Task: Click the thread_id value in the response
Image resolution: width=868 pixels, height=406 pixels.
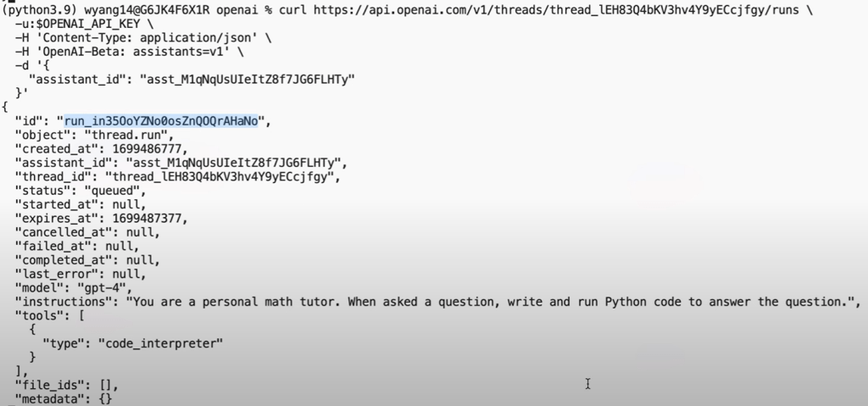Action: click(220, 176)
